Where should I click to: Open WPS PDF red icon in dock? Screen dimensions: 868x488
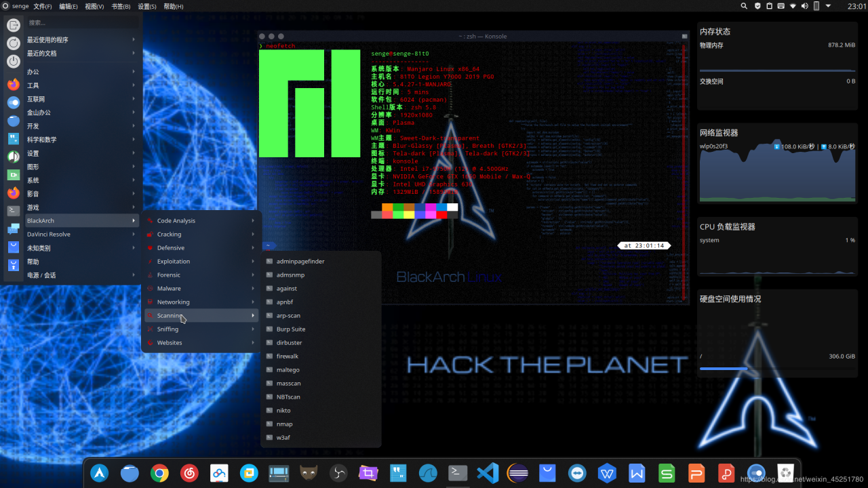click(726, 473)
